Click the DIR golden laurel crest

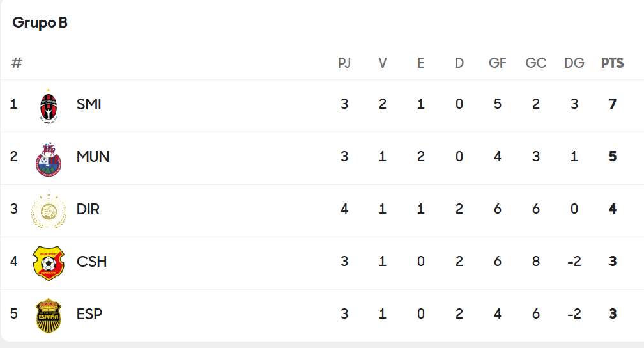click(49, 211)
